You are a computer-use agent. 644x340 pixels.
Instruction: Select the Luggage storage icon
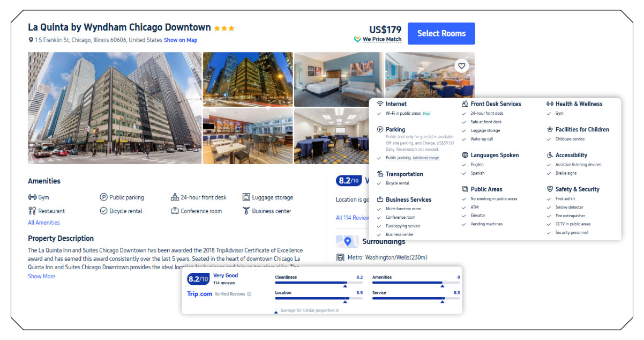coord(246,197)
